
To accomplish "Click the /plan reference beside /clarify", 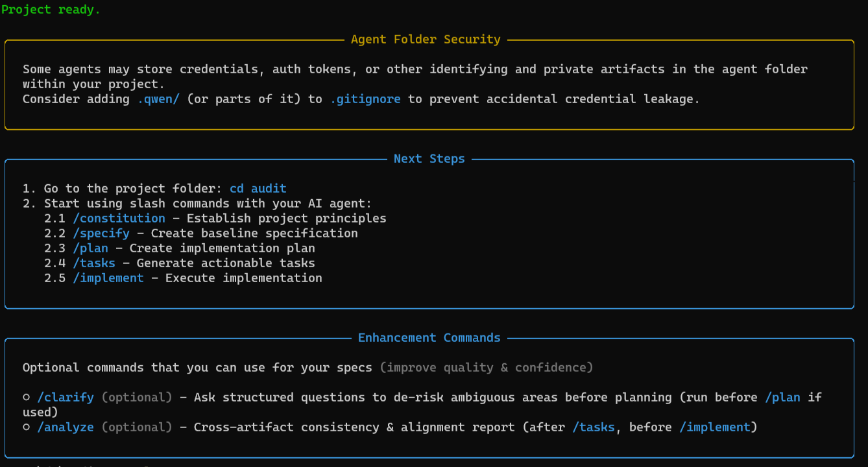I will pyautogui.click(x=782, y=397).
